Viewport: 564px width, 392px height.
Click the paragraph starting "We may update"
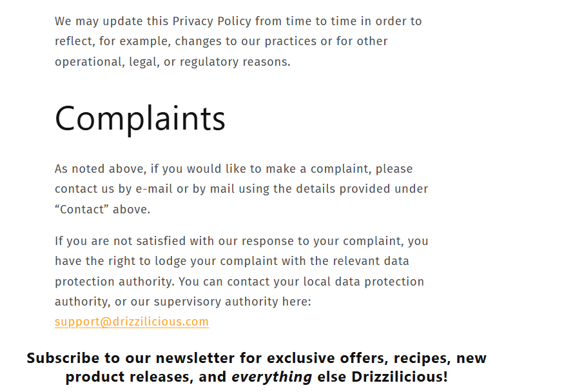[238, 41]
